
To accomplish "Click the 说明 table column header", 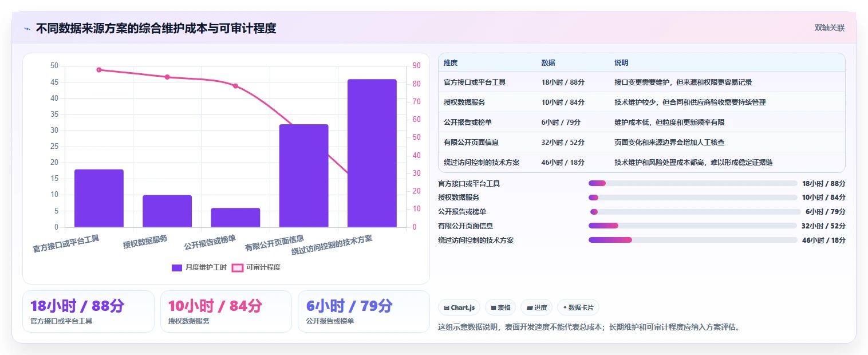I will tap(621, 63).
